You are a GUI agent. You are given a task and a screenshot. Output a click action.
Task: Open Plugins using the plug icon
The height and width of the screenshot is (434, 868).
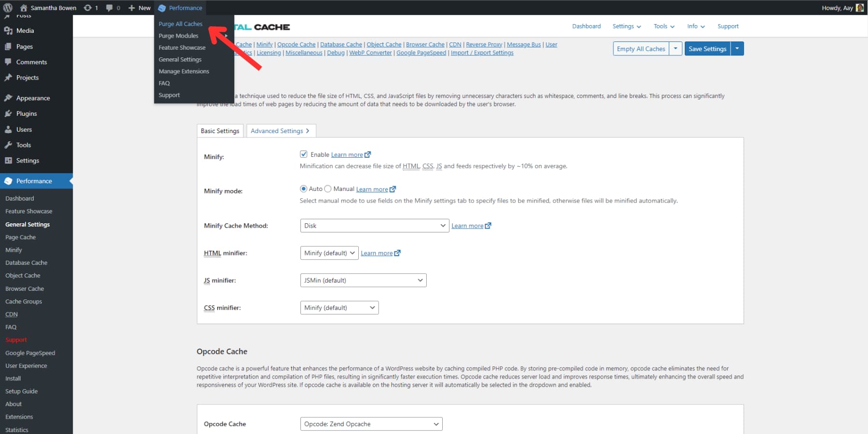tap(9, 113)
